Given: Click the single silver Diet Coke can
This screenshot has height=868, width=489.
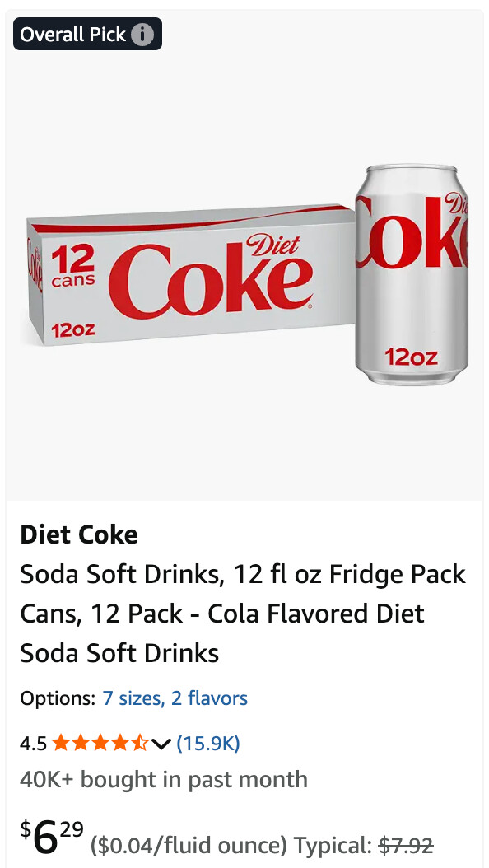Looking at the screenshot, I should (412, 274).
